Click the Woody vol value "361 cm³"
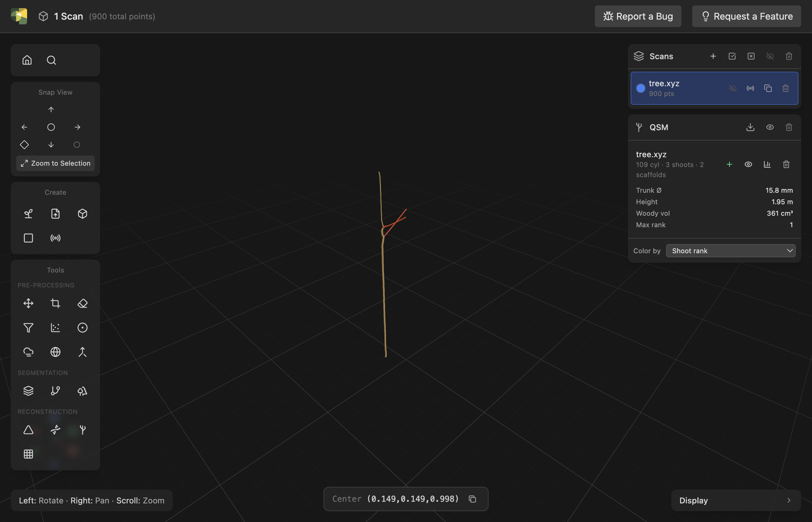 (x=780, y=214)
